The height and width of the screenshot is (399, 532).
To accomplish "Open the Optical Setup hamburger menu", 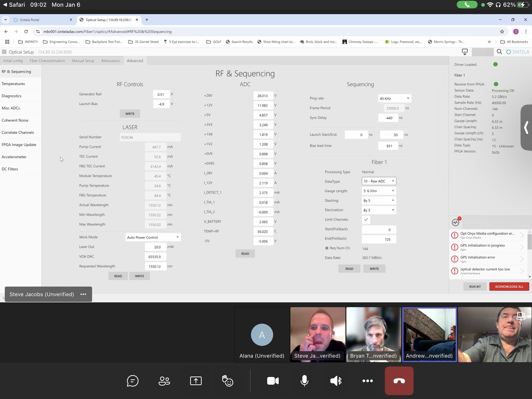I will pyautogui.click(x=4, y=52).
